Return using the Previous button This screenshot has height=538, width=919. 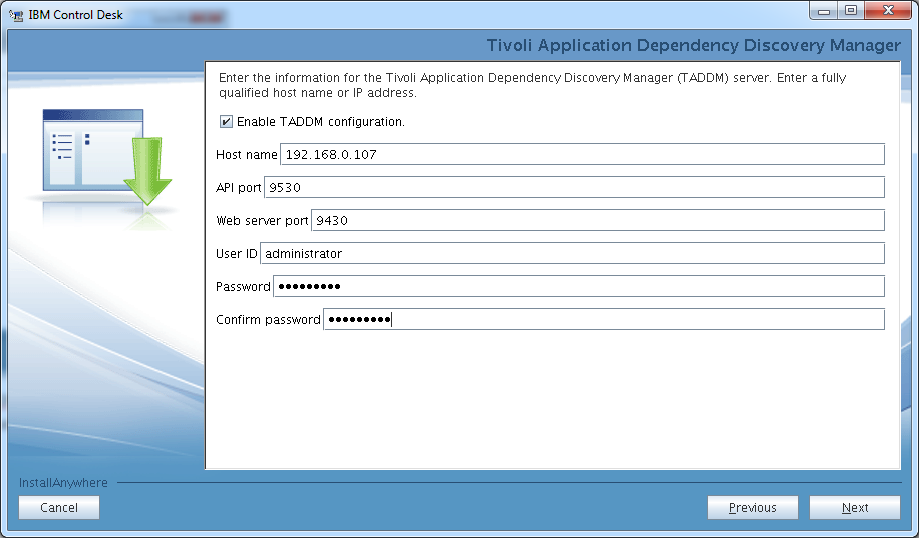753,508
